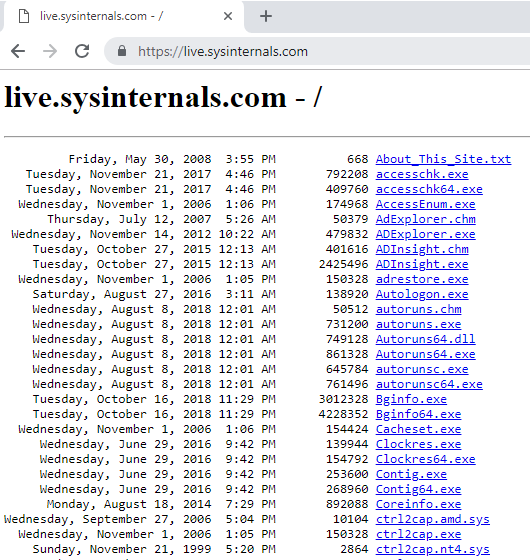Viewport: 530px width, 560px height.
Task: Click the date Wednesday, November 14, 2012
Action: pos(111,234)
